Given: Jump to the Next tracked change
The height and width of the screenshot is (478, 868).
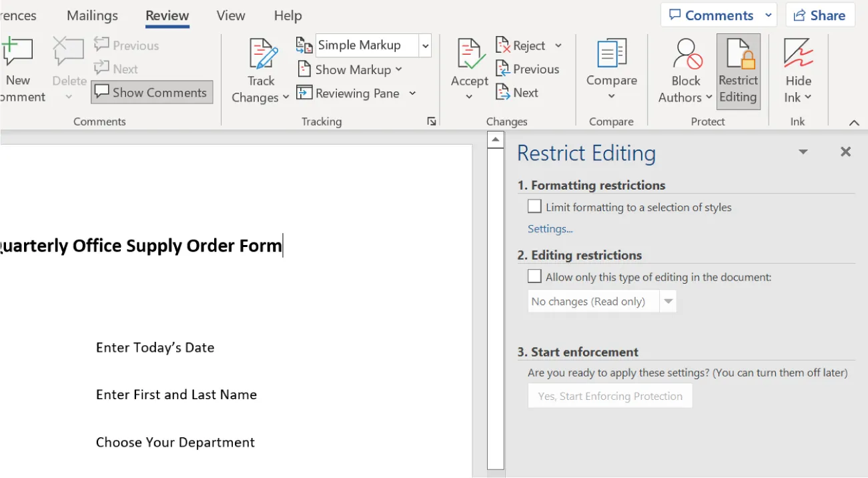Looking at the screenshot, I should pos(517,93).
